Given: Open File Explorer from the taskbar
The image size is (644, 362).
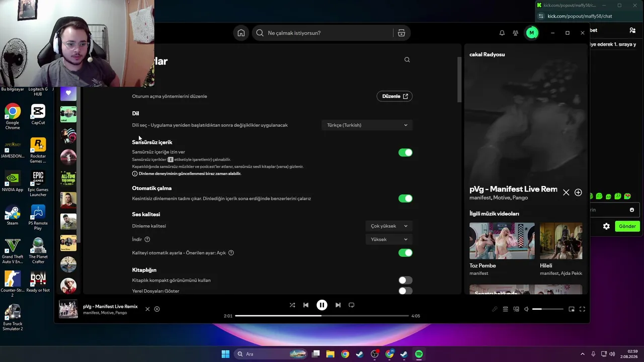Looking at the screenshot, I should (x=330, y=354).
